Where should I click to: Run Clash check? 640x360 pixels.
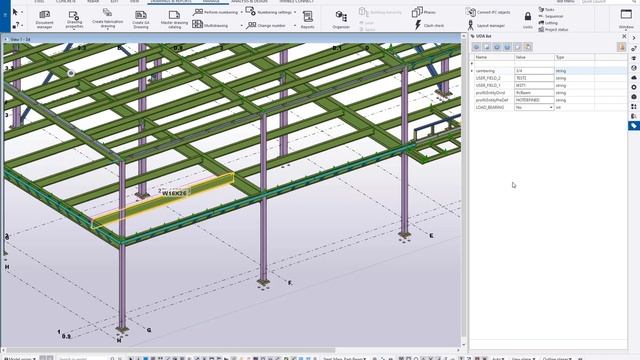coord(429,25)
